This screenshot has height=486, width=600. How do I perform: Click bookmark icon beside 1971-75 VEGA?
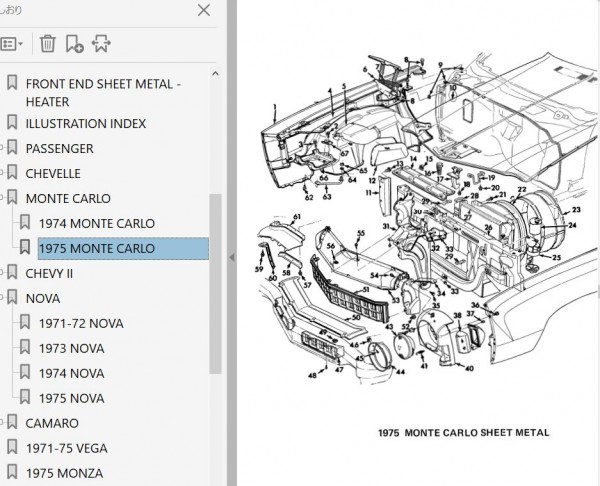[12, 447]
